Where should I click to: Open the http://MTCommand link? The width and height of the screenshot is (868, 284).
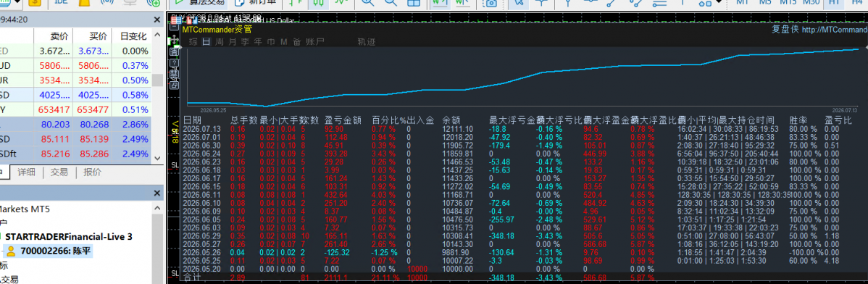point(835,29)
